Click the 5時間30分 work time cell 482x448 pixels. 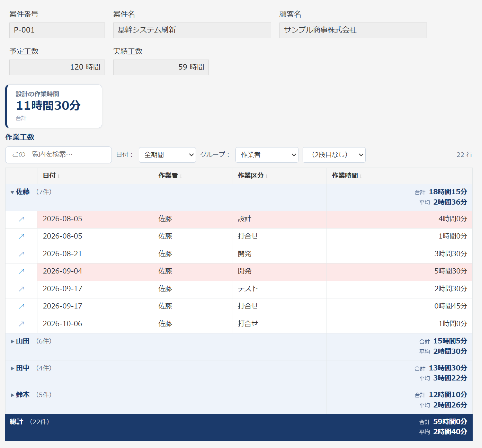[400, 272]
